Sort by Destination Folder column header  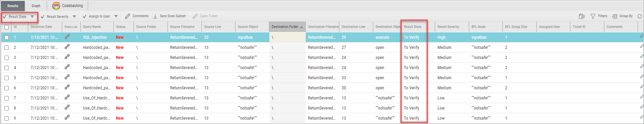click(287, 27)
